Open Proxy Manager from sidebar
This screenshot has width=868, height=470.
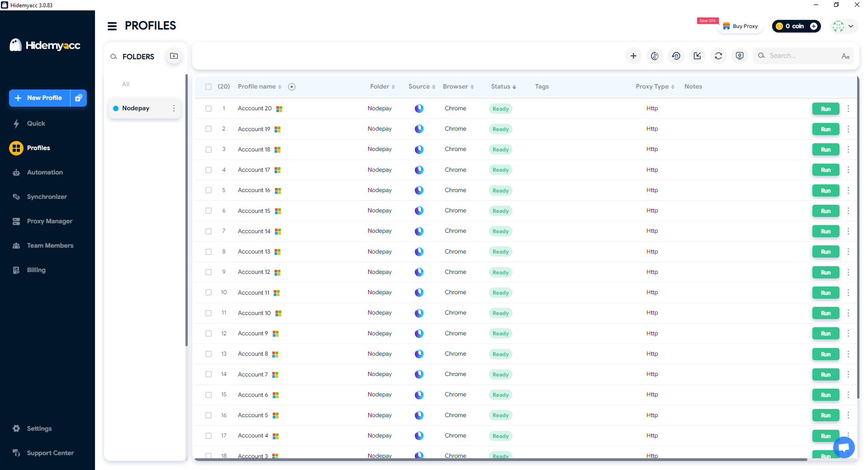49,221
